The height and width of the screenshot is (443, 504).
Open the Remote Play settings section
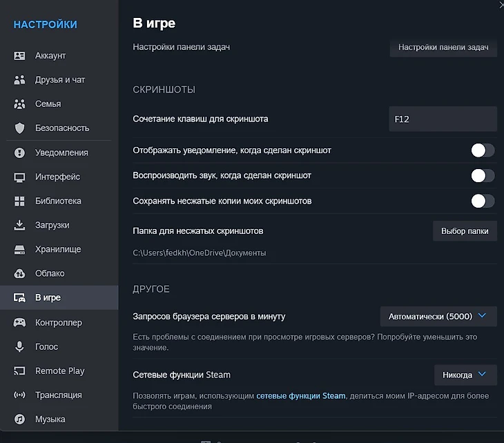click(x=59, y=371)
